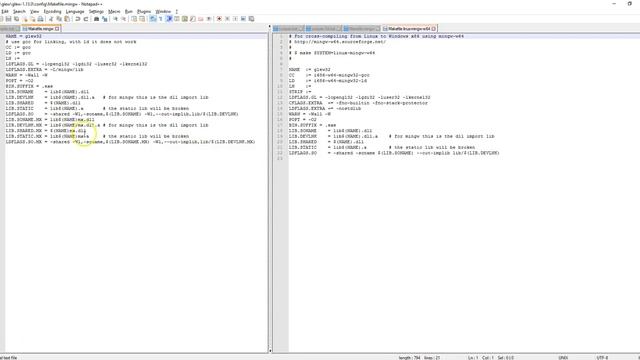Open the Search menu
The image size is (640, 360).
coord(19,11)
